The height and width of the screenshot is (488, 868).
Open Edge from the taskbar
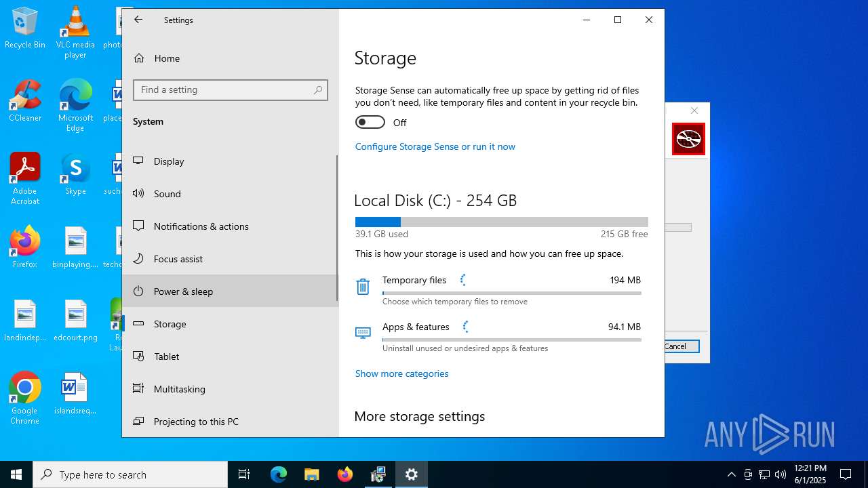point(279,474)
